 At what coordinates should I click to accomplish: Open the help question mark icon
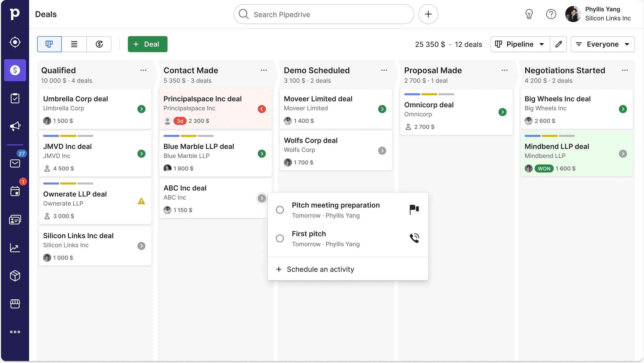(x=551, y=14)
